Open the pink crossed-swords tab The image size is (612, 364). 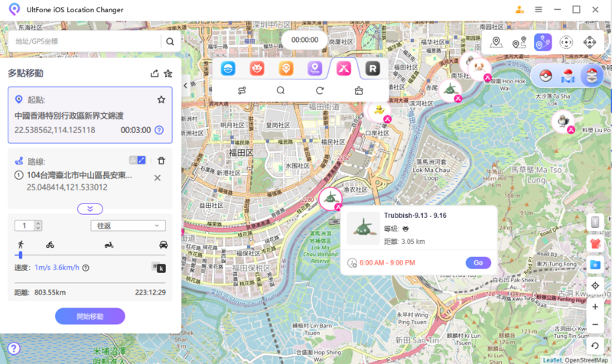[343, 69]
